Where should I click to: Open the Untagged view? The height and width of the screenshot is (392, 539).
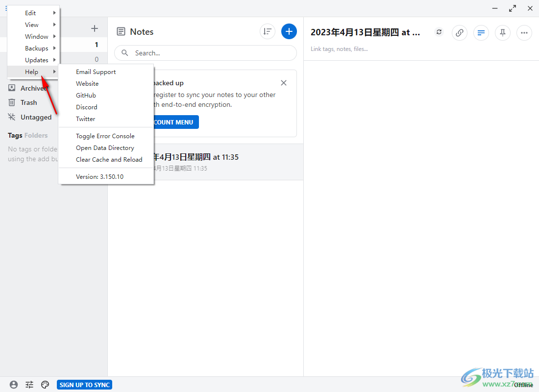36,117
